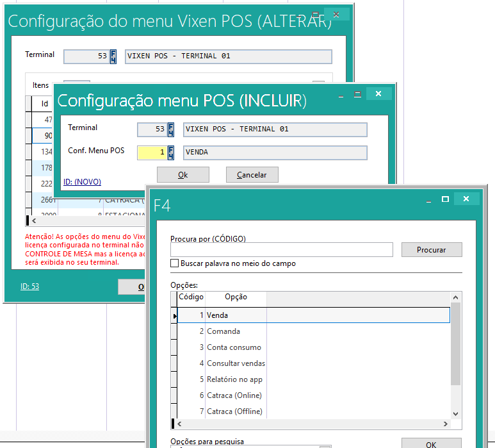The height and width of the screenshot is (448, 495).
Task: Close the F4 window
Action: tap(466, 199)
